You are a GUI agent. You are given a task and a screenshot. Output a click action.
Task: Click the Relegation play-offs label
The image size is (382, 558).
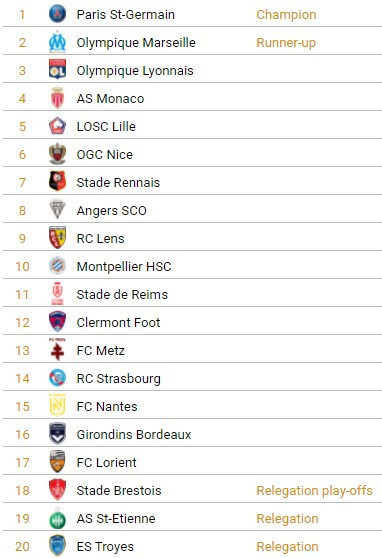click(x=314, y=491)
